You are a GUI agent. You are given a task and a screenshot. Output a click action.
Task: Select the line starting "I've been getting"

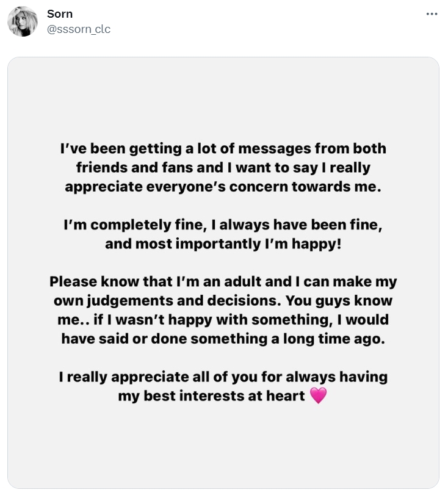[x=223, y=149]
